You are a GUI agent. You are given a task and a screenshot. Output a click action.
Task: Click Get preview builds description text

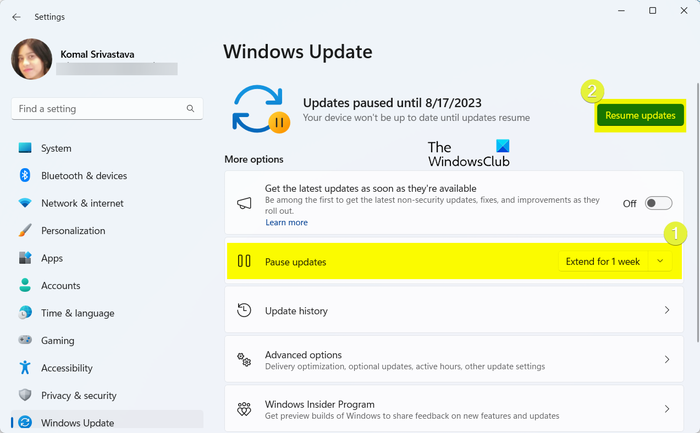click(412, 416)
